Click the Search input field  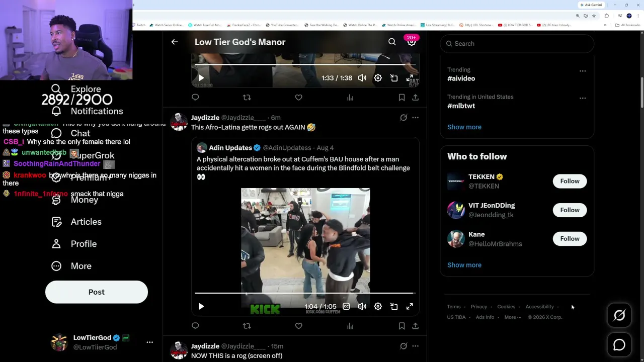tap(517, 44)
